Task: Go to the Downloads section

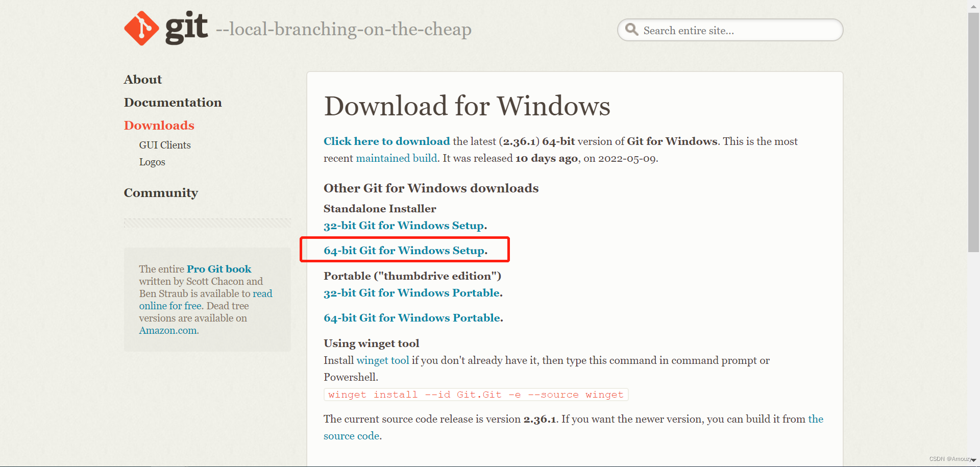Action: coord(159,126)
